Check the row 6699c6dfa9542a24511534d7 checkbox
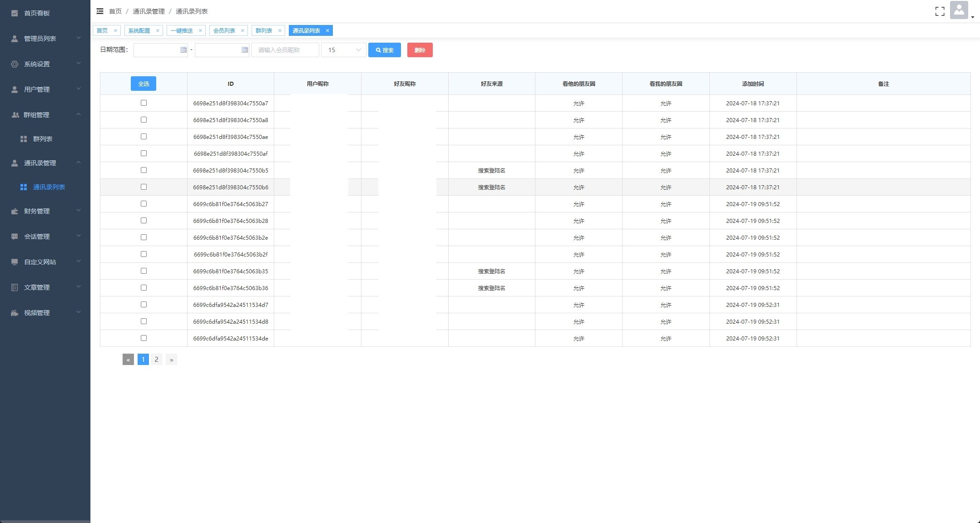Screen dimensions: 980x523 [x=144, y=305]
